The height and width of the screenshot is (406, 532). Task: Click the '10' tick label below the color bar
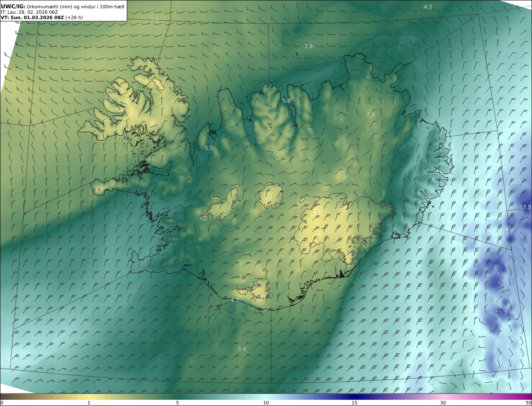(266, 403)
